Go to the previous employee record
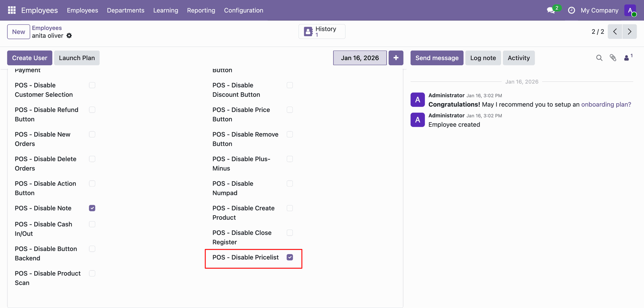644x308 pixels. pyautogui.click(x=615, y=32)
